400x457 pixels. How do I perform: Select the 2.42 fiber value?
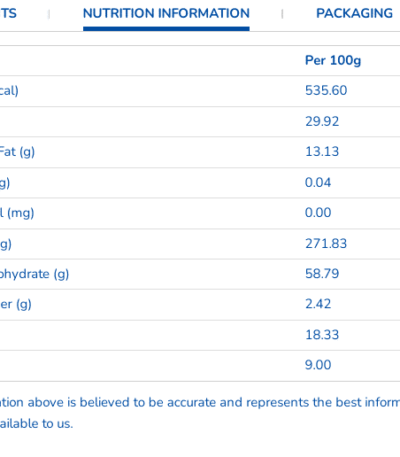coord(318,304)
